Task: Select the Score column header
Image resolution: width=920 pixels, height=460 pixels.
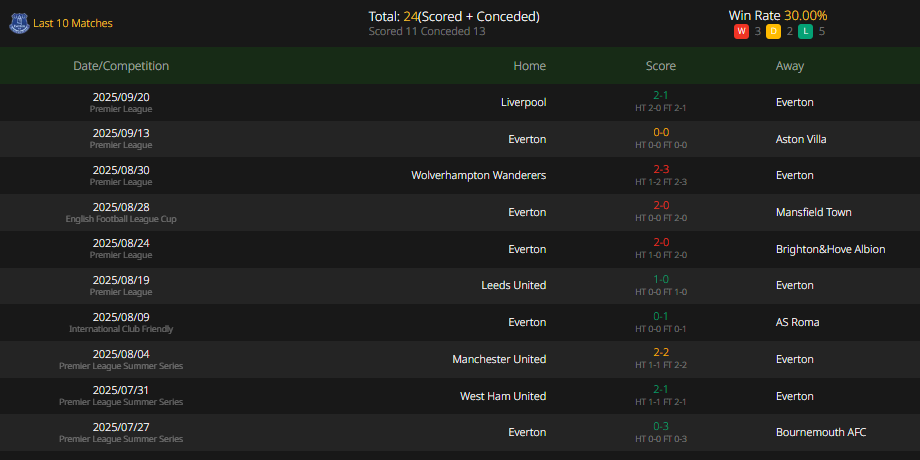Action: tap(661, 66)
